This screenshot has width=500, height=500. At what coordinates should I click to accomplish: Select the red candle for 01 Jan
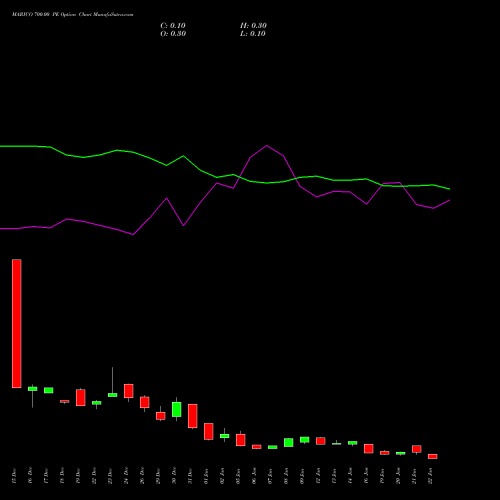[x=209, y=431]
